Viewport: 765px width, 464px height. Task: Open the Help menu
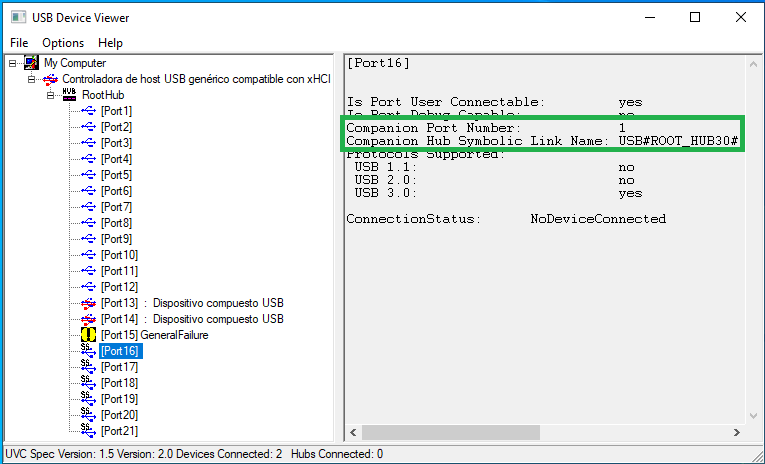tap(110, 43)
